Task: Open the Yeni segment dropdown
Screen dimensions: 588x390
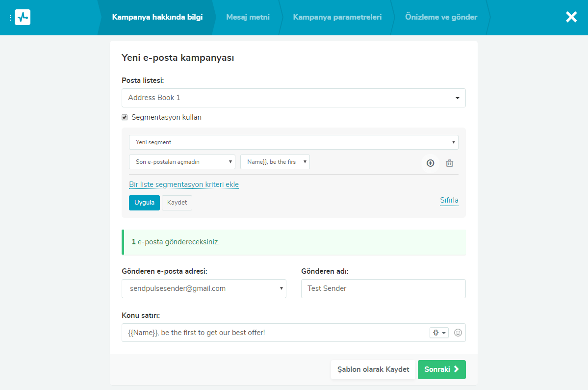Action: pyautogui.click(x=293, y=142)
